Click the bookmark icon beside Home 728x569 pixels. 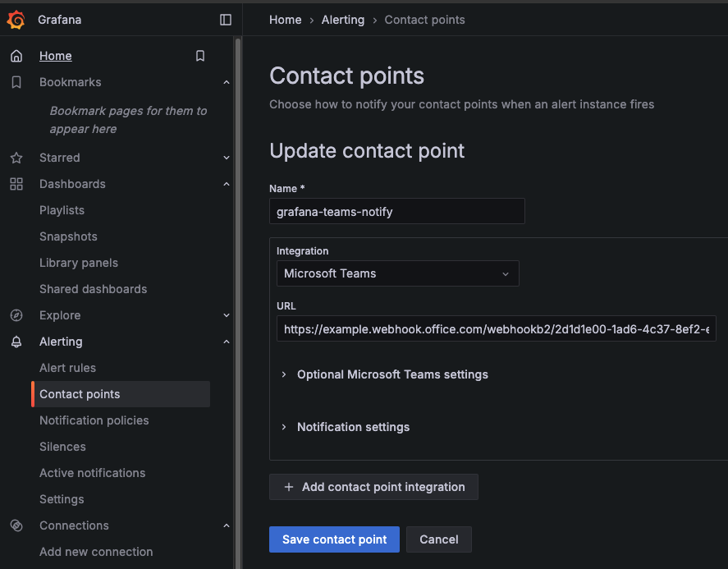coord(200,56)
